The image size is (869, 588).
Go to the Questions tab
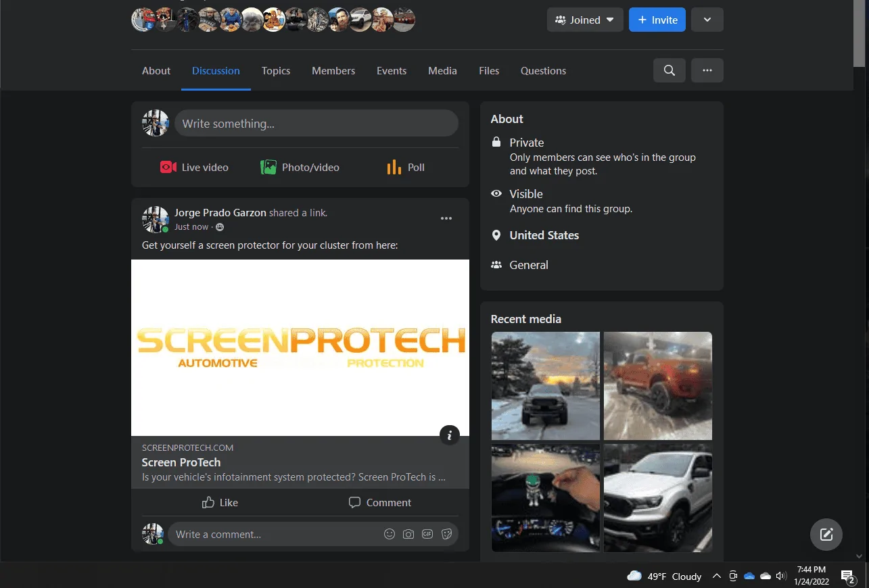543,70
